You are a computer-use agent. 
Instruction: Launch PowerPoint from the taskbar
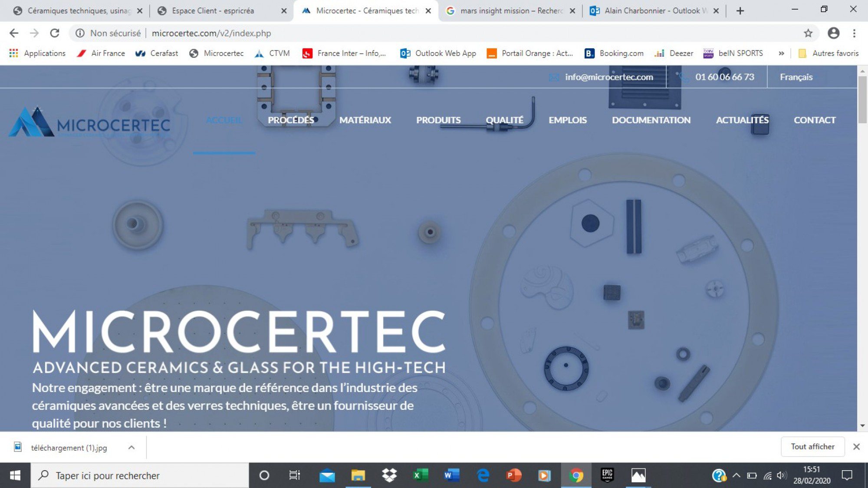click(513, 475)
